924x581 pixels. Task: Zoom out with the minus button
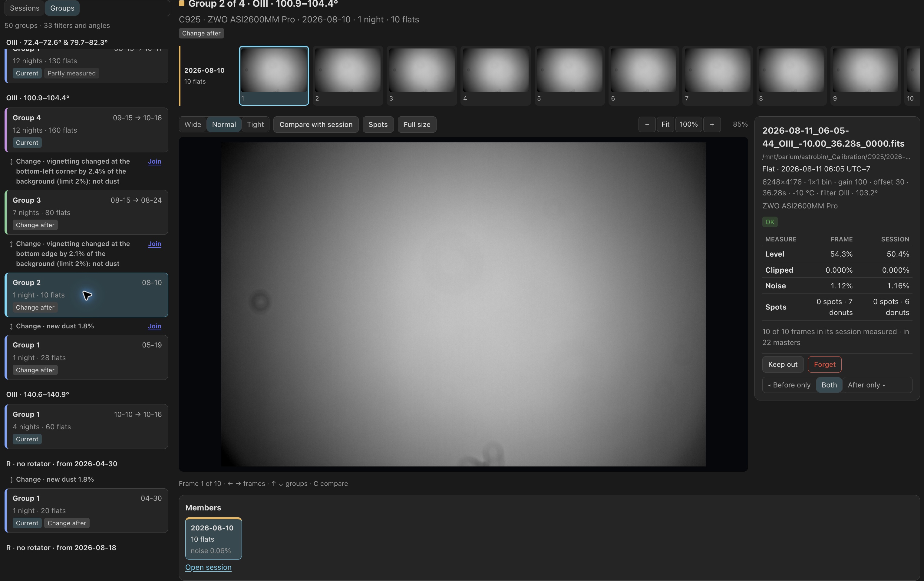pyautogui.click(x=647, y=125)
